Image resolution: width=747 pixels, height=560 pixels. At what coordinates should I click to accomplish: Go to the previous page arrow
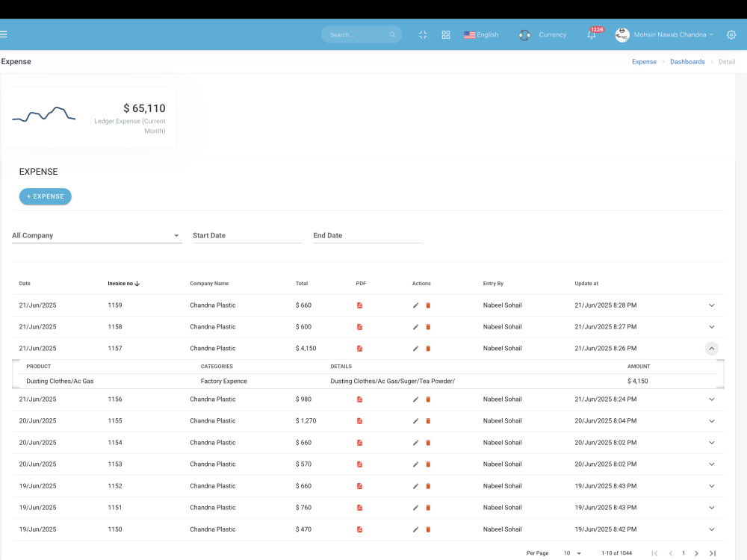tap(671, 553)
